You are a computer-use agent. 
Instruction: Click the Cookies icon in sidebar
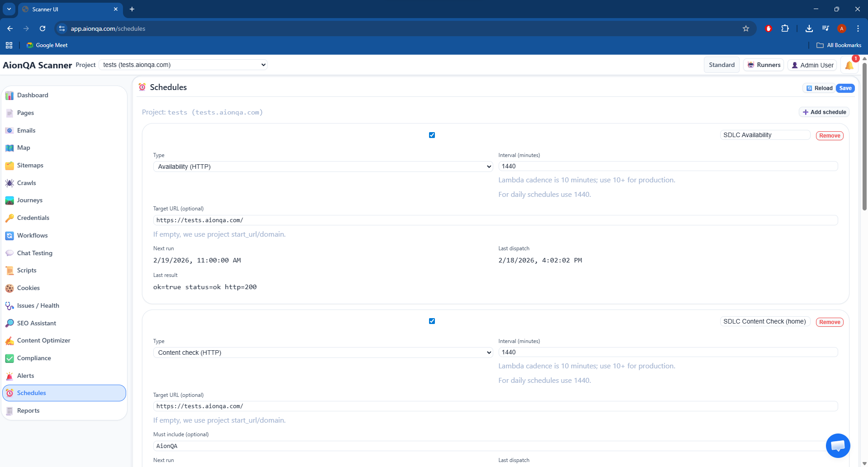(9, 288)
